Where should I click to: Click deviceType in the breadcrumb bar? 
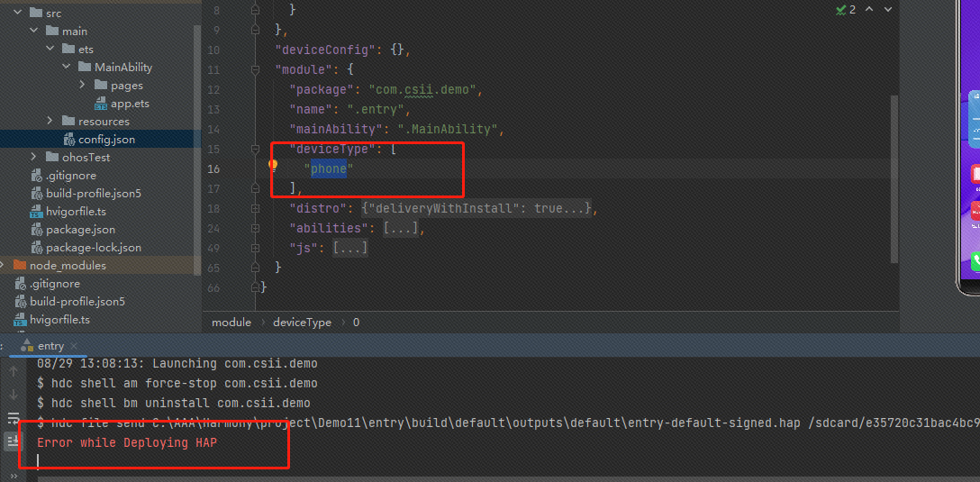(302, 323)
